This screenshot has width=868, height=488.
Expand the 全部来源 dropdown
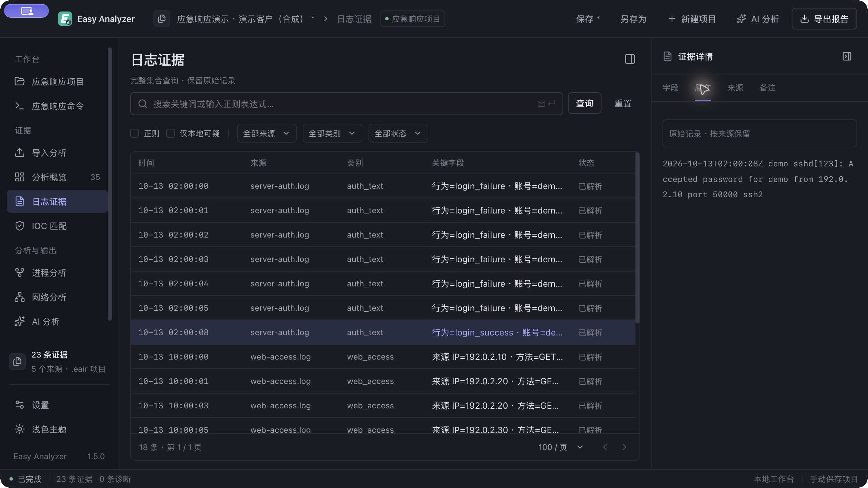pos(267,133)
